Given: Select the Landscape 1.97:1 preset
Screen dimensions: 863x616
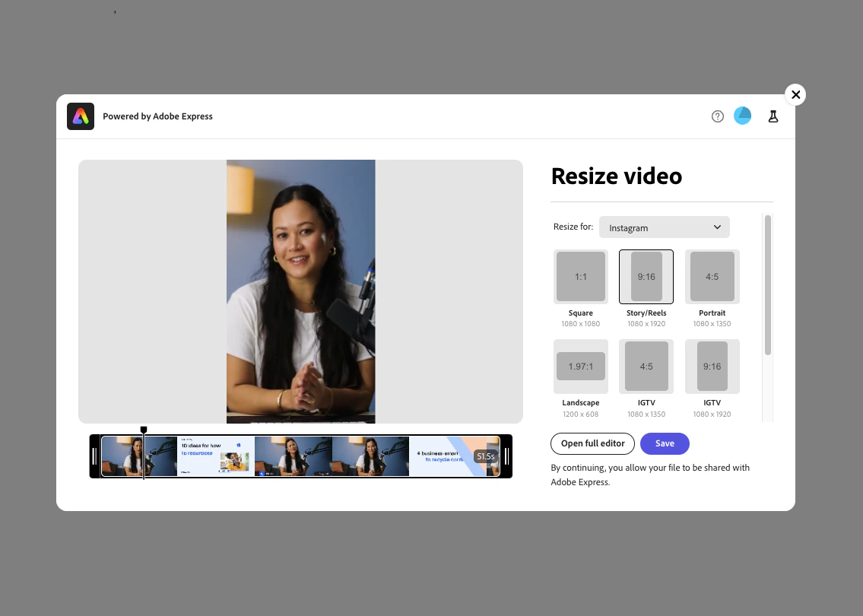Looking at the screenshot, I should 580,366.
